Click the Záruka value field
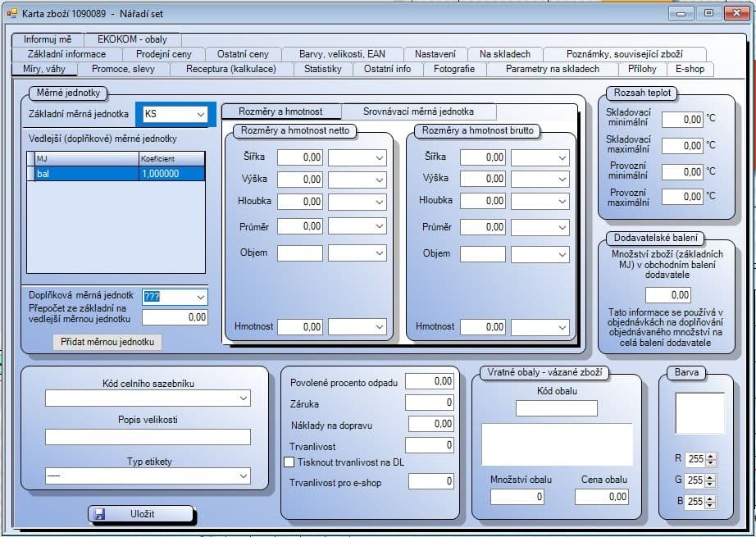This screenshot has height=537, width=756. point(430,403)
